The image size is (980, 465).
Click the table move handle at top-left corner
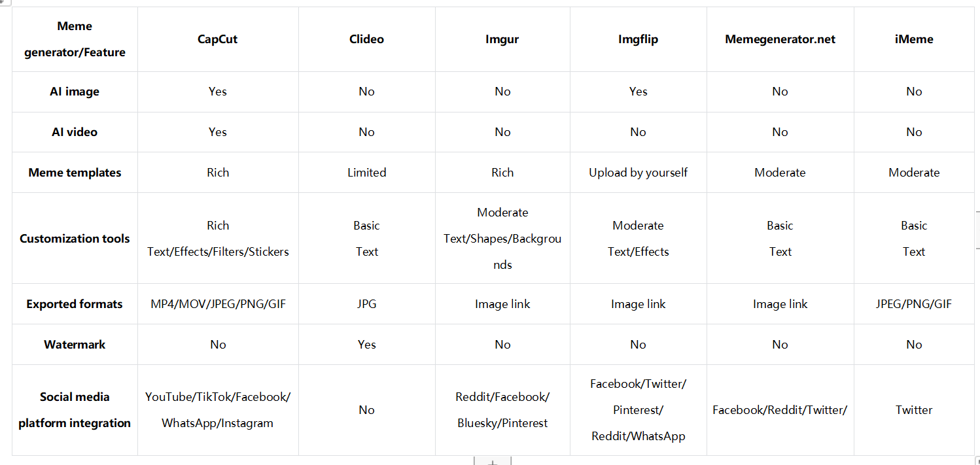click(2, 2)
